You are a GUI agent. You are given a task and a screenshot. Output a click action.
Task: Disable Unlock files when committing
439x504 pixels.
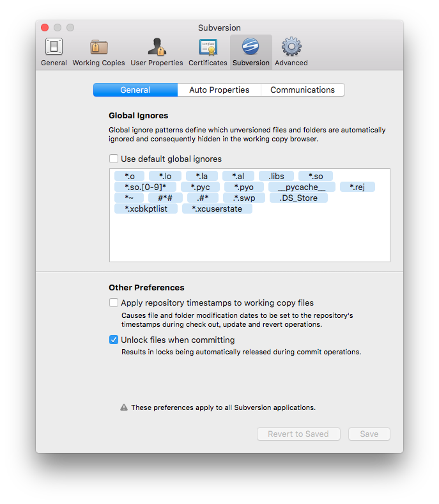(114, 340)
